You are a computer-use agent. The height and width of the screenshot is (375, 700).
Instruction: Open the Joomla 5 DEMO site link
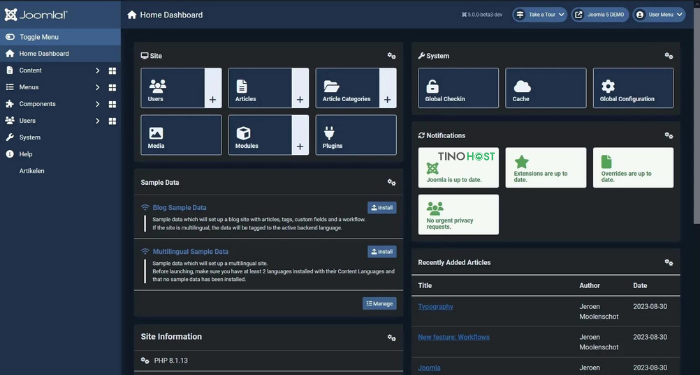click(x=600, y=15)
